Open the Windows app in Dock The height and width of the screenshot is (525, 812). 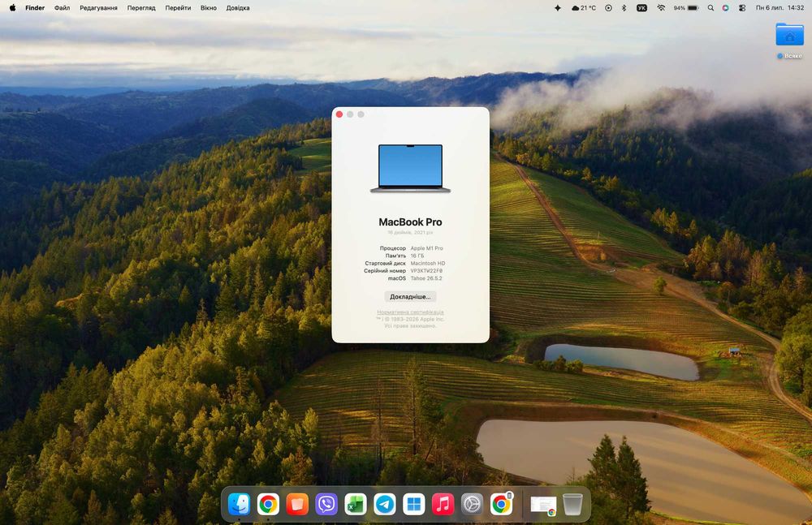414,504
